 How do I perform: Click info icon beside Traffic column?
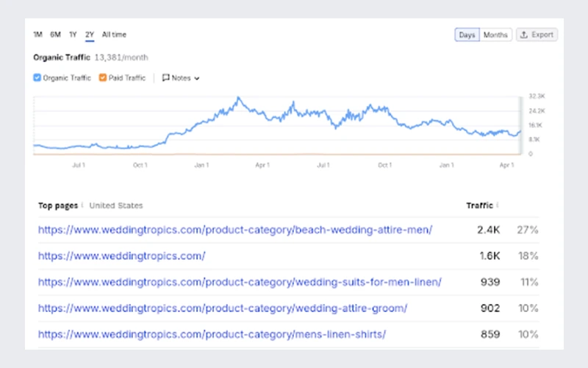(498, 205)
